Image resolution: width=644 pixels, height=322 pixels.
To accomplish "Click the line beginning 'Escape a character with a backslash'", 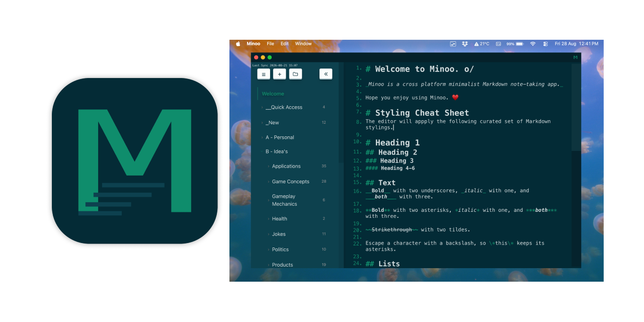I will click(x=455, y=246).
